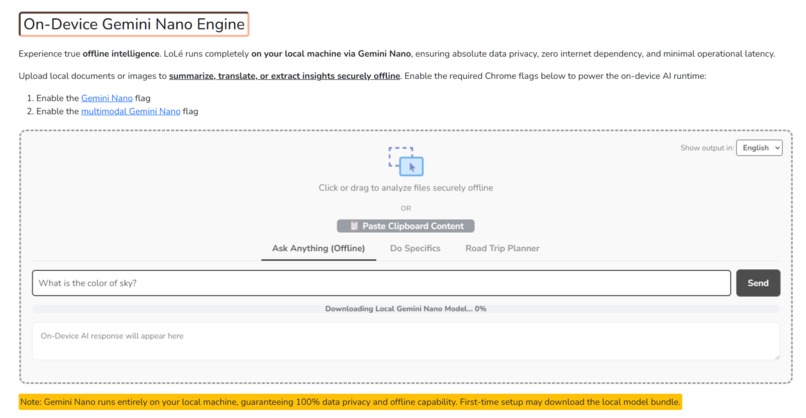Switch to the Do Specifics tab

point(415,248)
